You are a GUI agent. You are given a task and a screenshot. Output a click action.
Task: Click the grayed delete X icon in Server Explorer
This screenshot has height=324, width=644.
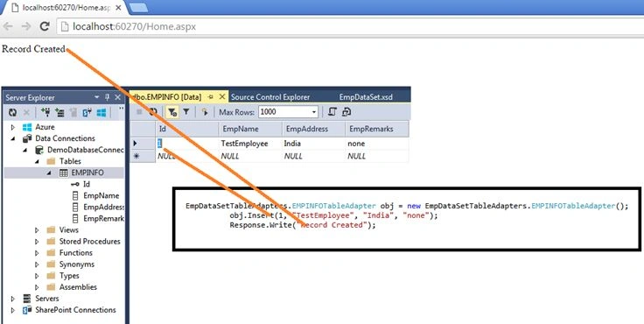(x=26, y=113)
